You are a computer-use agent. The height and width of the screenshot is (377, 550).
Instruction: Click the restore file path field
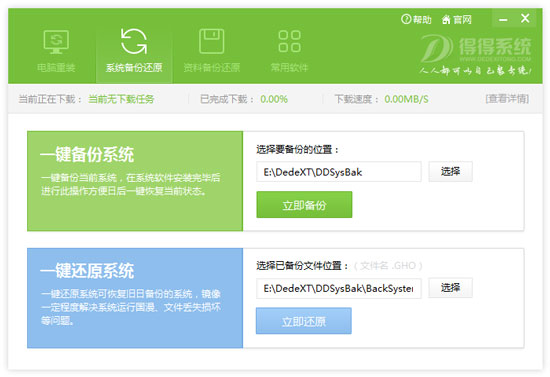pos(338,288)
